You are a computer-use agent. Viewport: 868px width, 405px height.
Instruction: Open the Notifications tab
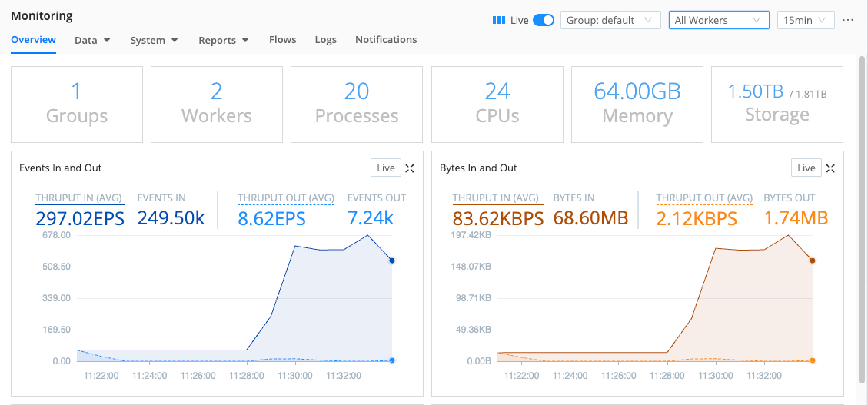tap(386, 40)
